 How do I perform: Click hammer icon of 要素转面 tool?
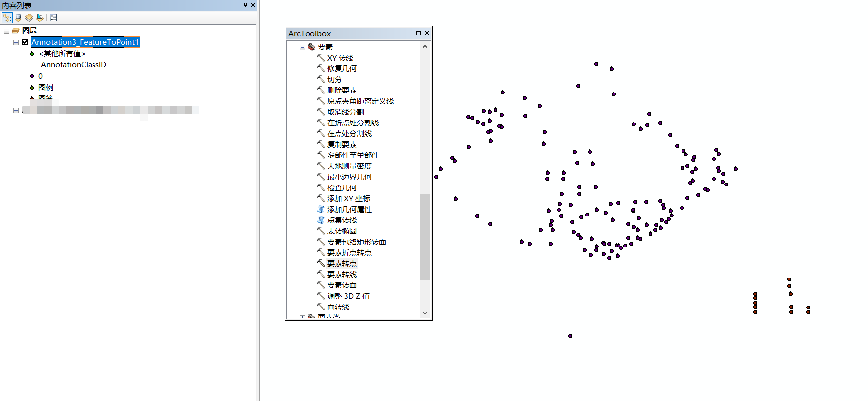tap(321, 285)
